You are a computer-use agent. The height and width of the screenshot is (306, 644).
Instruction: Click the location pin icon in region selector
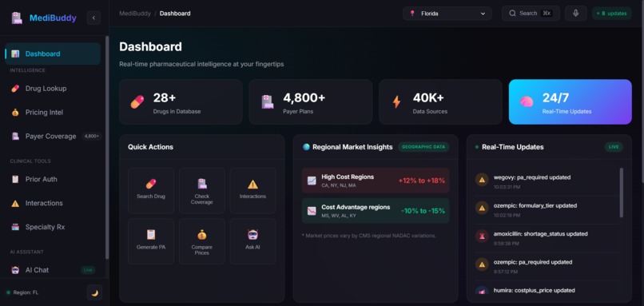pos(412,14)
